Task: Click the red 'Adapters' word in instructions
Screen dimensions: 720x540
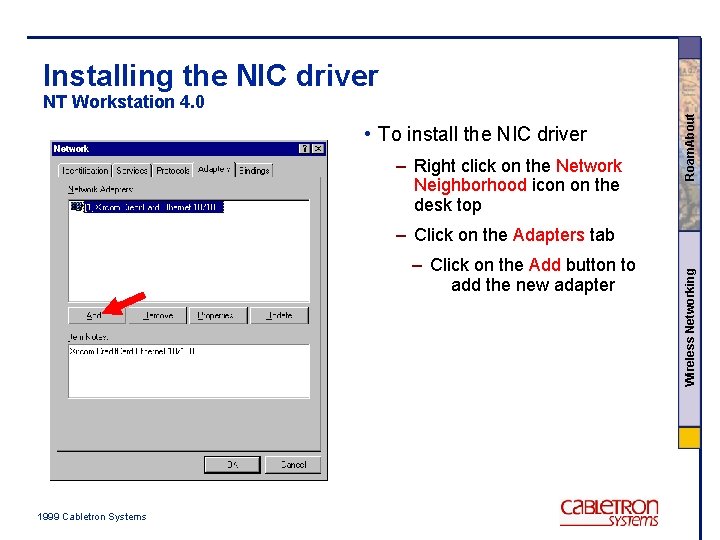Action: [548, 235]
